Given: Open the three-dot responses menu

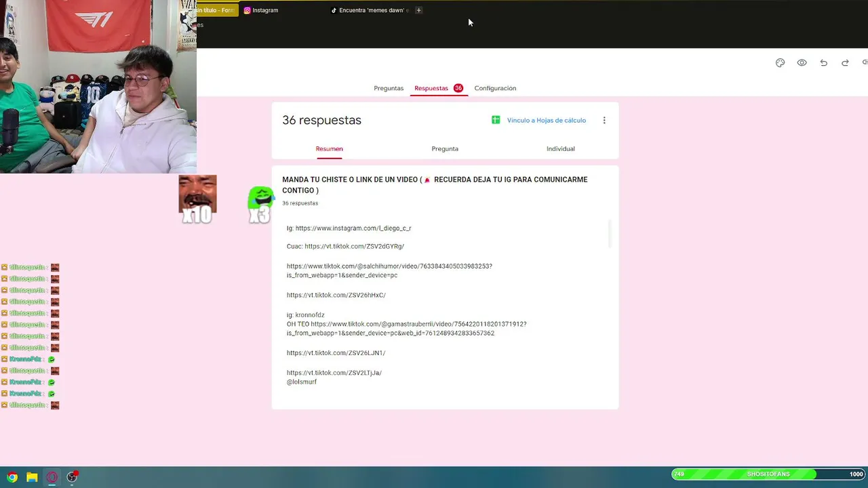Looking at the screenshot, I should pos(604,120).
